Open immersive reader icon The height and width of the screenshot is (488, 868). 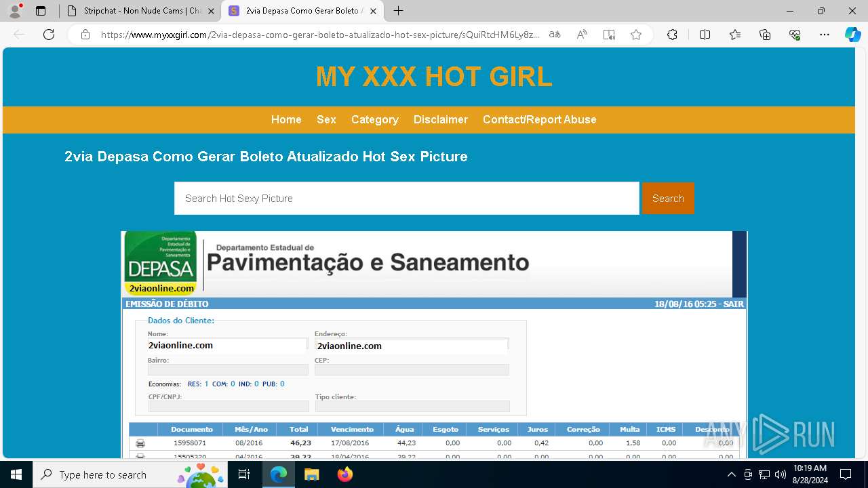[x=609, y=35]
